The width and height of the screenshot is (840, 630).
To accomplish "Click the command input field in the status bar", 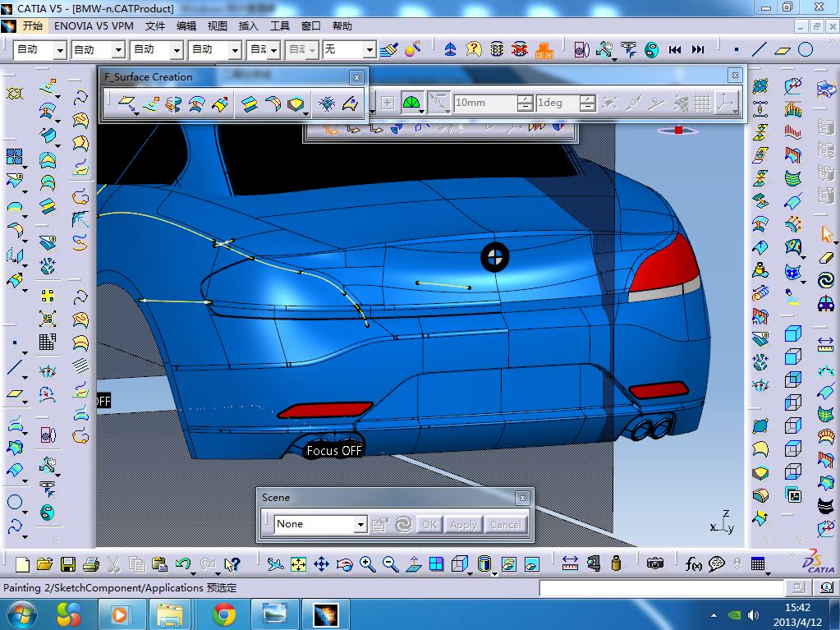I will 662,587.
